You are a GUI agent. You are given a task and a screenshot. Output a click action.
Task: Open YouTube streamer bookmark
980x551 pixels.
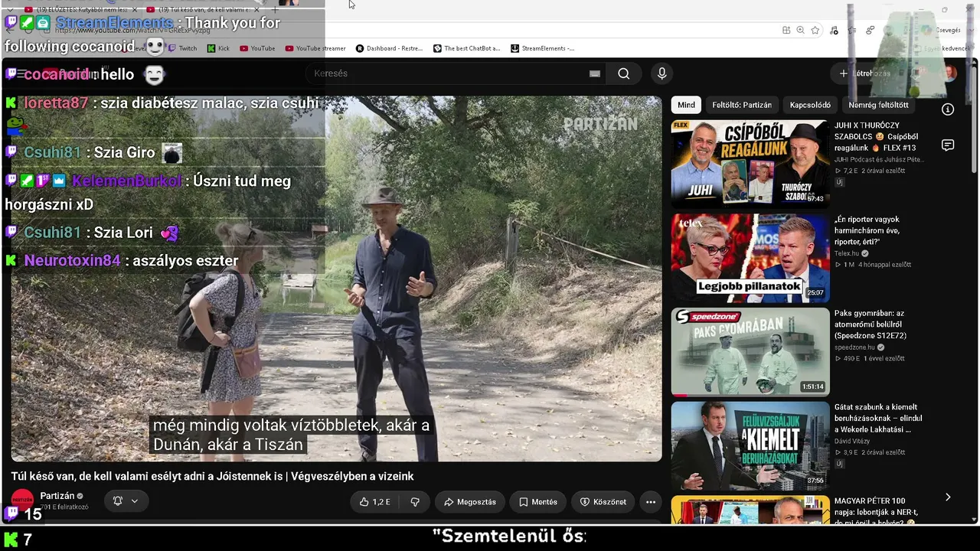pyautogui.click(x=315, y=48)
